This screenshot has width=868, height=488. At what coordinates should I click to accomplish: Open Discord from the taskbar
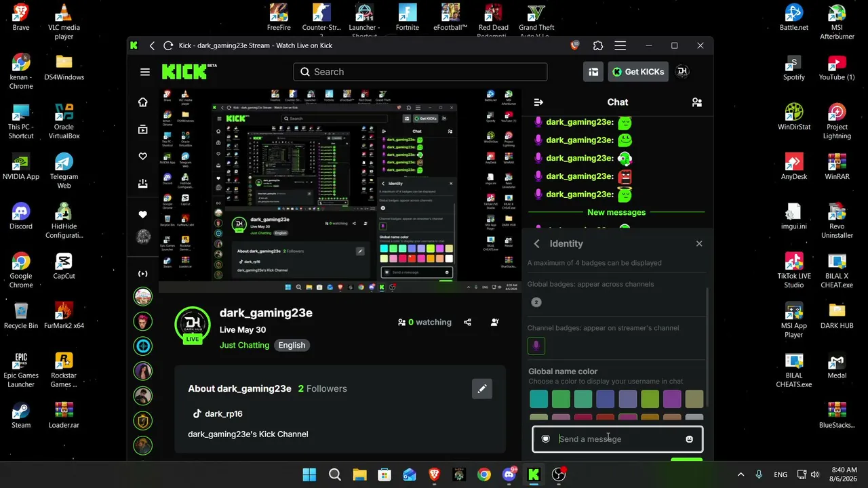coord(509,474)
